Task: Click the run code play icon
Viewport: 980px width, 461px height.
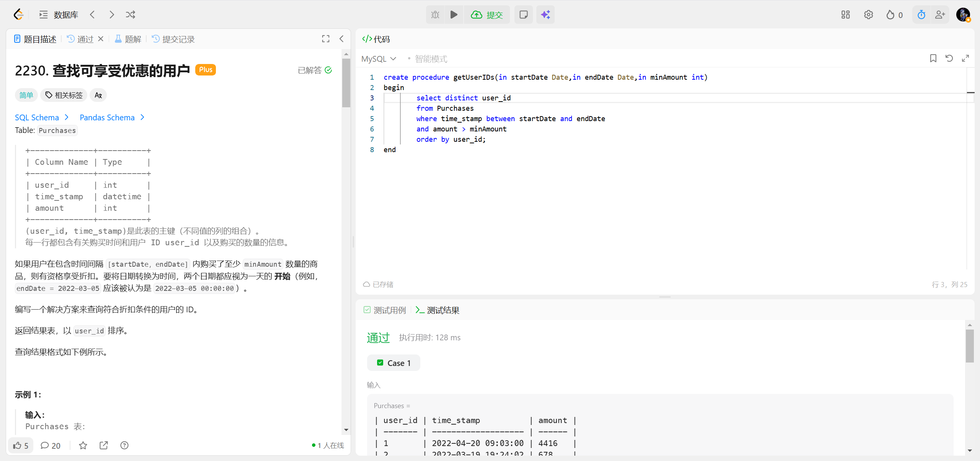Action: (x=454, y=15)
